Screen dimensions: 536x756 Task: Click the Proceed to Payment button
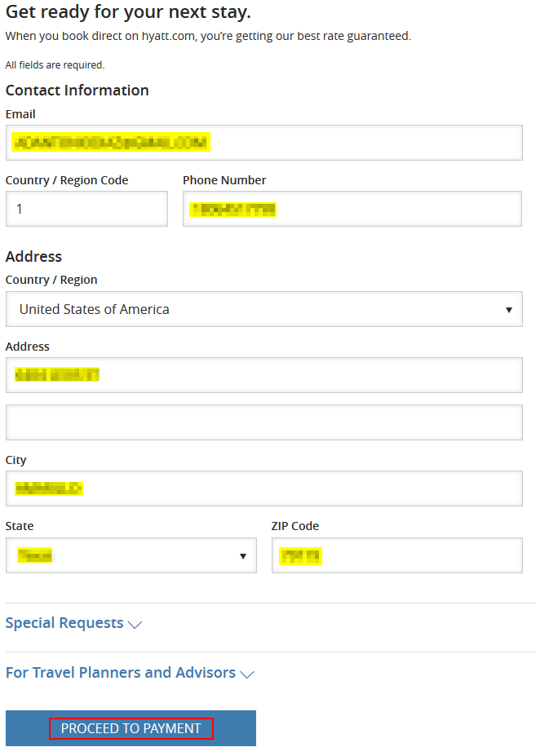(x=131, y=728)
